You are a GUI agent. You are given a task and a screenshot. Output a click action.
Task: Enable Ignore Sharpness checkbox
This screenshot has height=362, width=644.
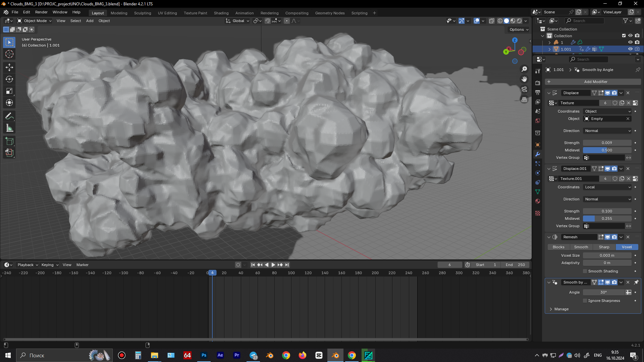pyautogui.click(x=585, y=301)
